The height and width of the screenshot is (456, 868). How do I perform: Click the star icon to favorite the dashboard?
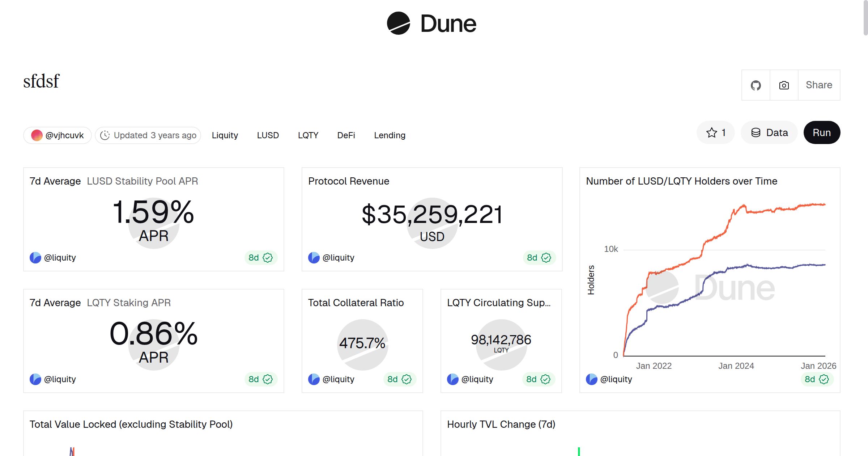[x=711, y=132]
